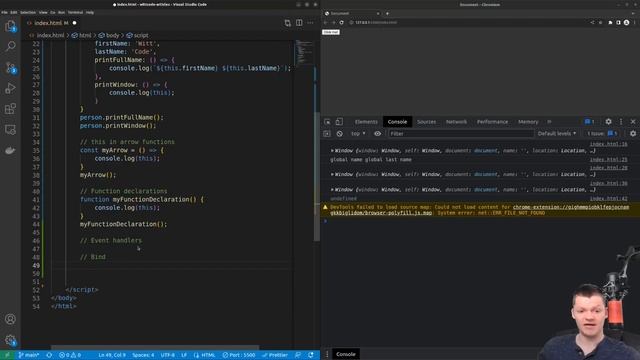Open the Extensions view
The image size is (640, 360).
tap(10, 109)
